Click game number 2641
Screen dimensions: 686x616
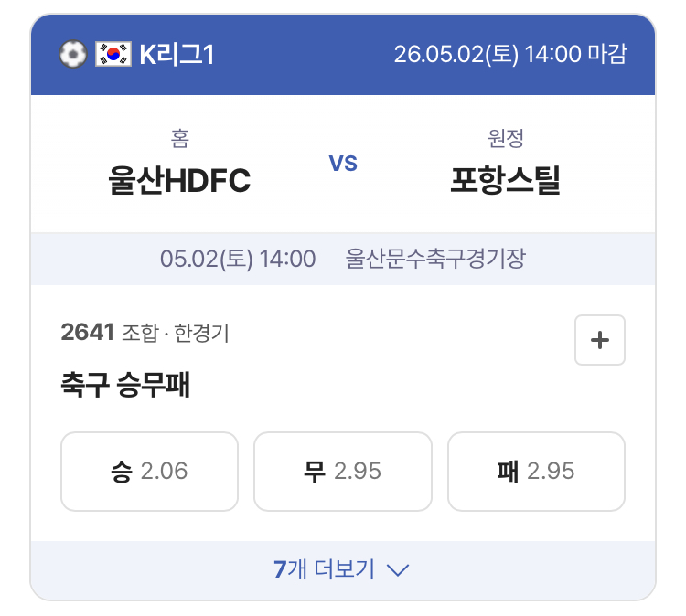tap(88, 332)
